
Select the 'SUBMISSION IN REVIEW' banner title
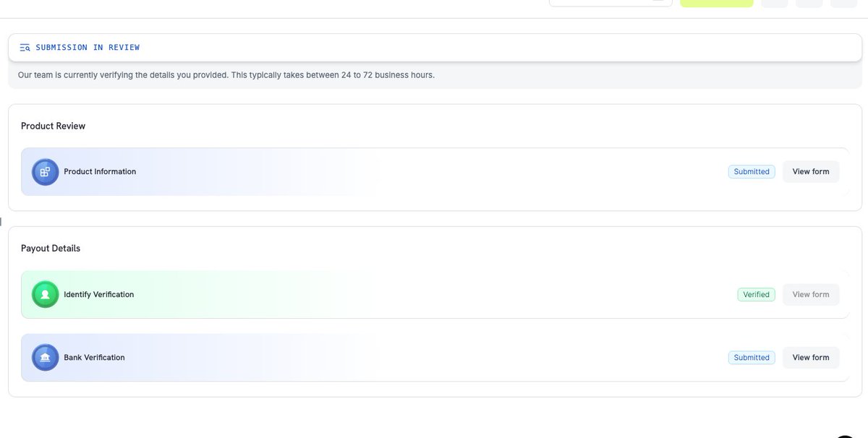tap(88, 48)
